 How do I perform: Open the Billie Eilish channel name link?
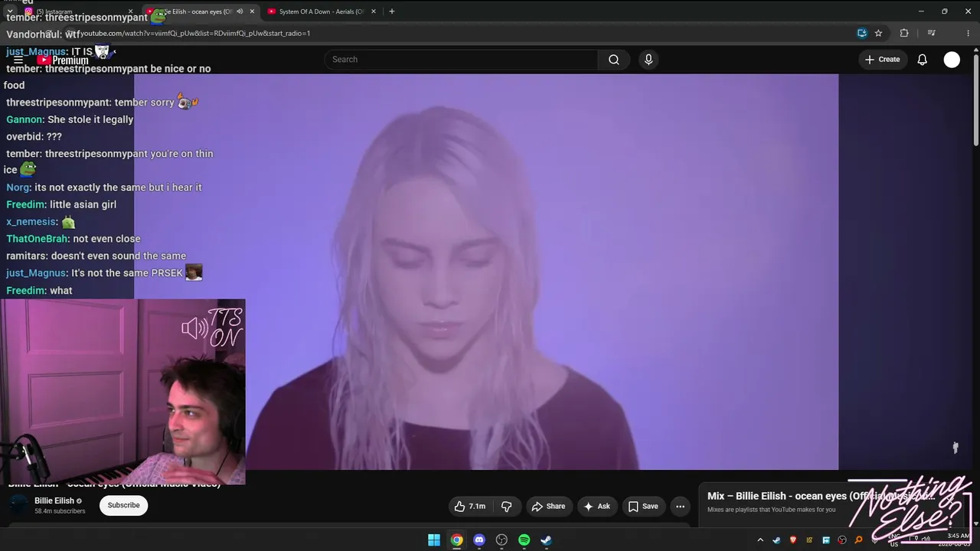(54, 500)
